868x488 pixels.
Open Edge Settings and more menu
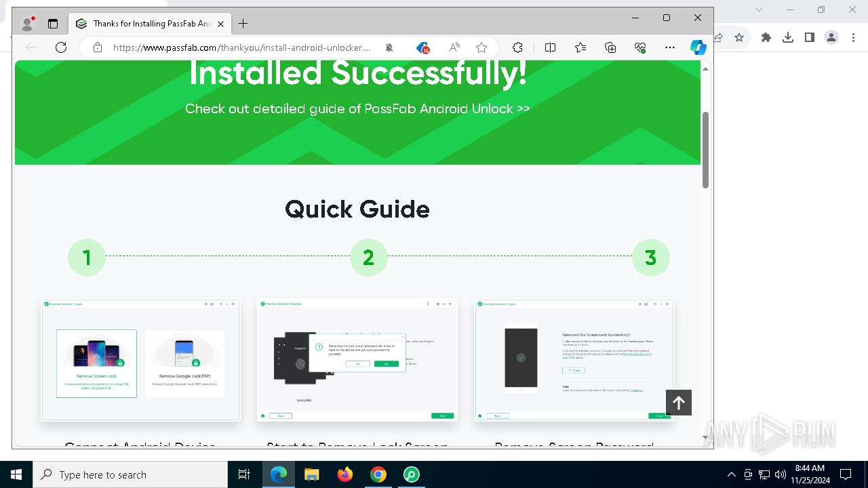tap(670, 47)
